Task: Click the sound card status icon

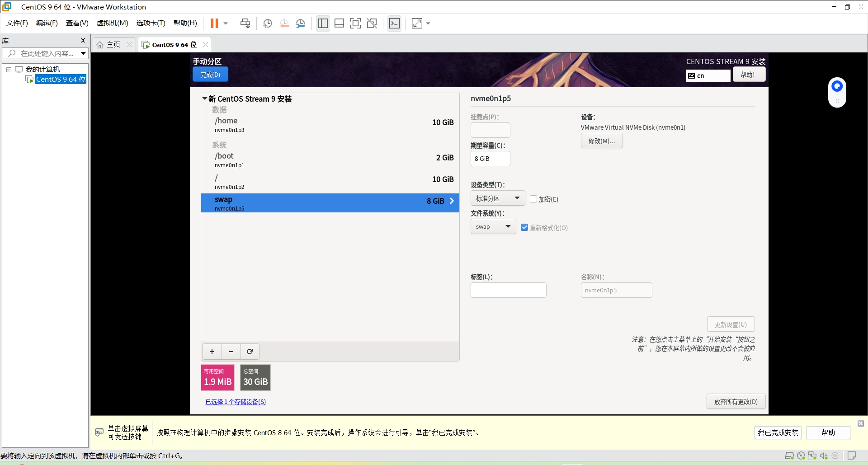Action: 824,456
